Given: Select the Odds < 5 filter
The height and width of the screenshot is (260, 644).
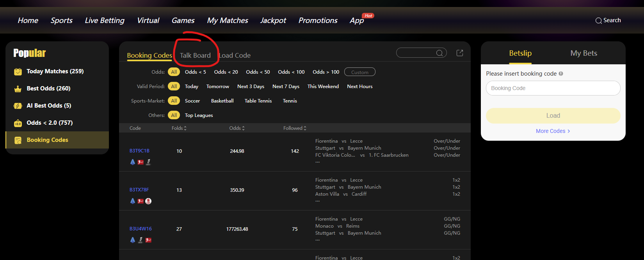Looking at the screenshot, I should [x=195, y=72].
